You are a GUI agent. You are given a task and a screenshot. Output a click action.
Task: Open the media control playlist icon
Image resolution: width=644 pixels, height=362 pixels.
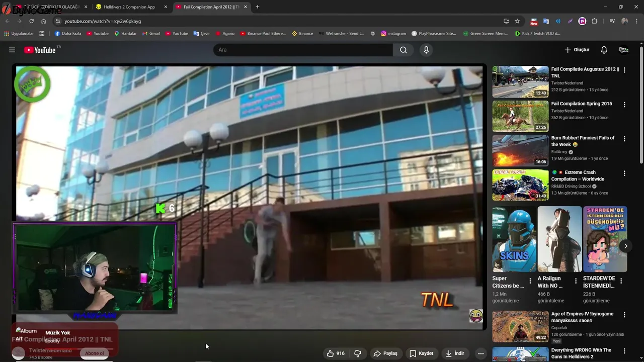(x=612, y=21)
